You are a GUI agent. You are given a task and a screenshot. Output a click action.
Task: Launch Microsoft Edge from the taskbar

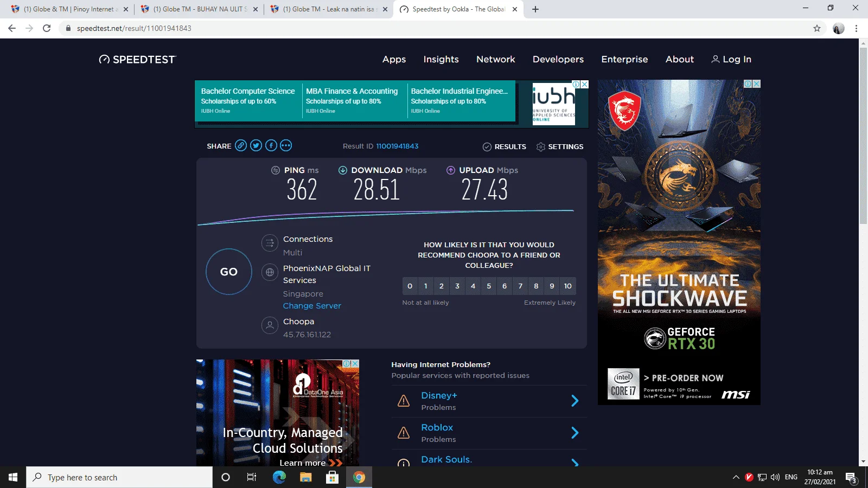click(279, 477)
